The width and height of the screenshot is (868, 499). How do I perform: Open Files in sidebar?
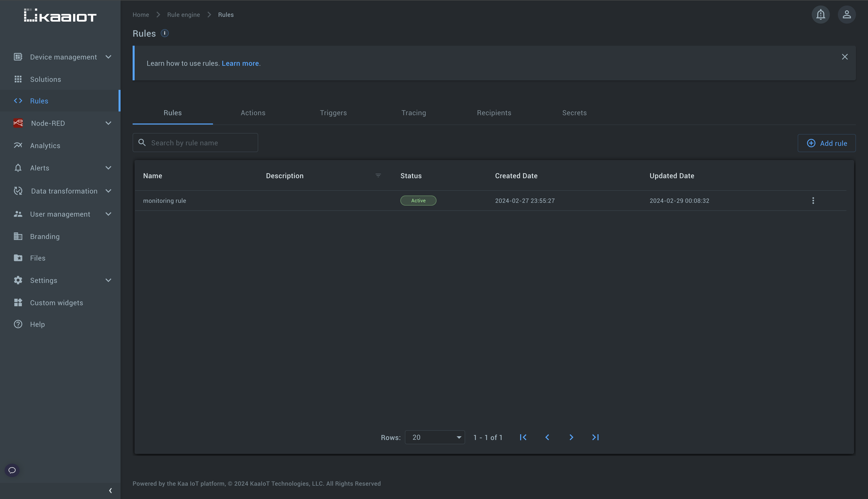point(60,258)
